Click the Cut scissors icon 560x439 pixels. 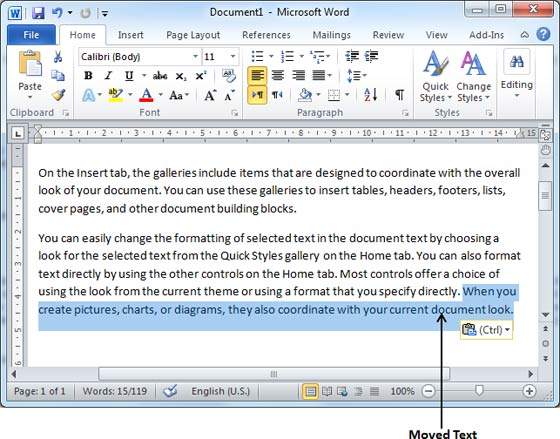tap(58, 56)
